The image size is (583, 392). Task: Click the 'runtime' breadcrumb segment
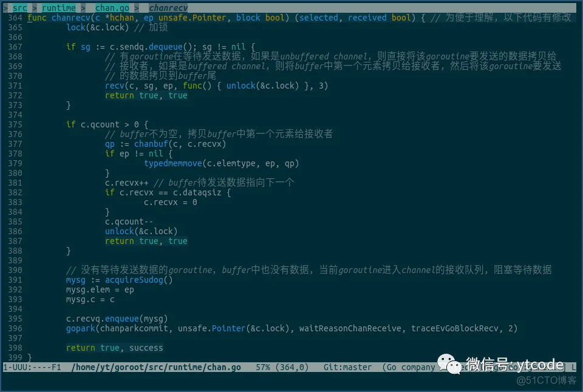[59, 8]
